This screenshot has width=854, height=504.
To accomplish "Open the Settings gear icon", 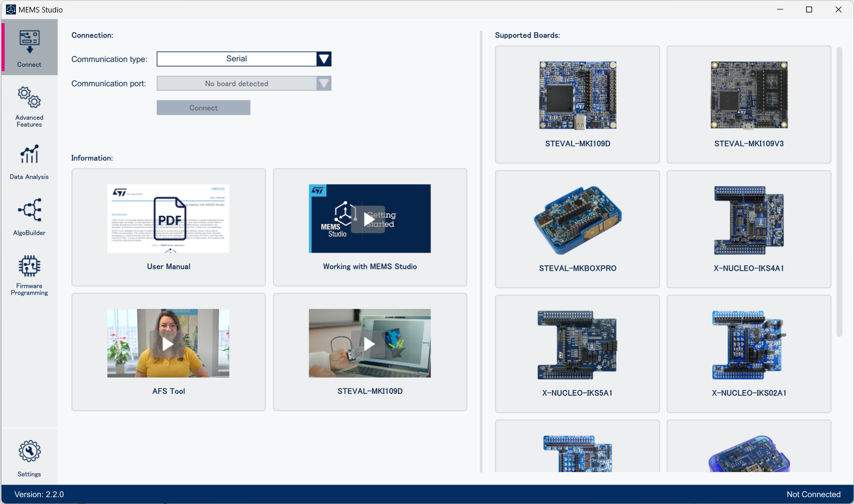I will point(29,451).
